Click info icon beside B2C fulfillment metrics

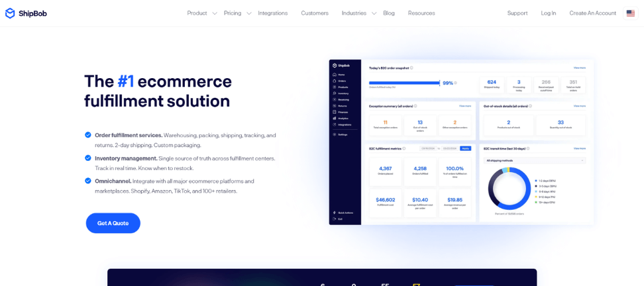click(x=404, y=148)
